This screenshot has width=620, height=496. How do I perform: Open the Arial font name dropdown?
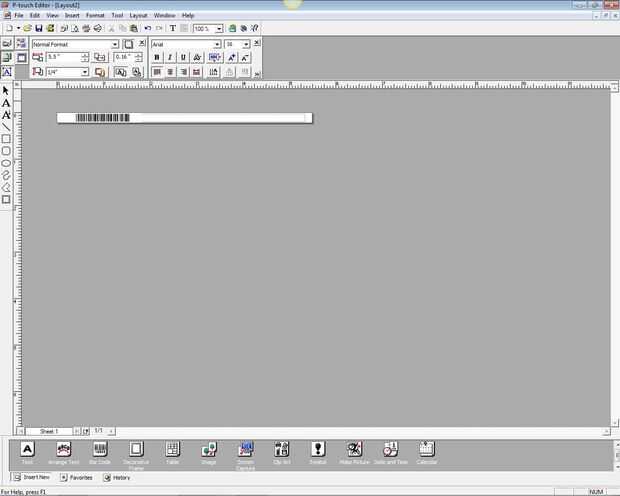coord(217,44)
